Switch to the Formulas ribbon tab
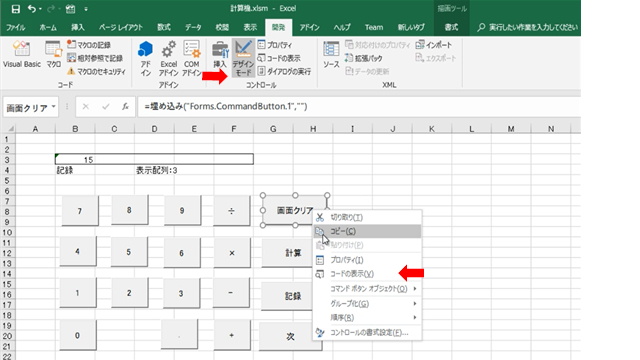Screen dimensions: 640x360 [x=164, y=27]
